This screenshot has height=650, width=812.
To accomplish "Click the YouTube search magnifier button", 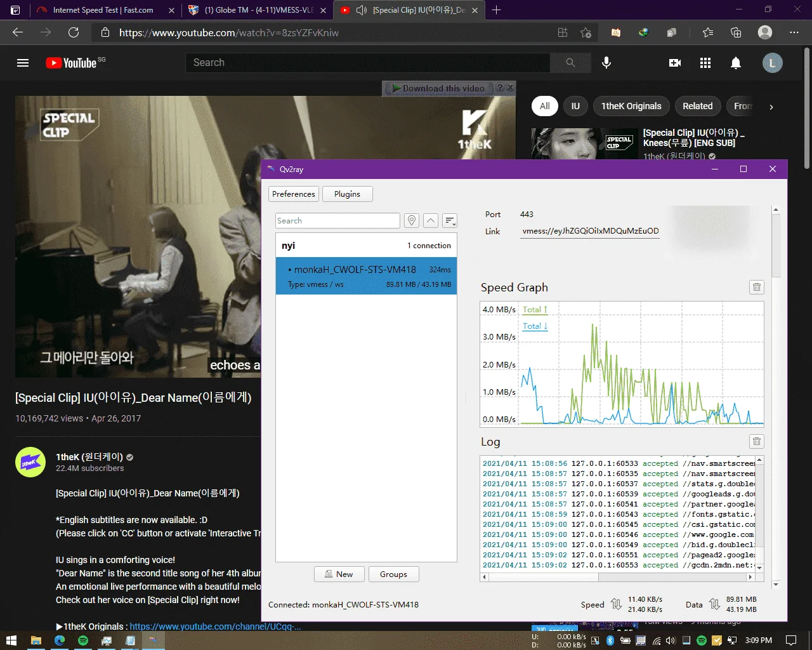I will (570, 63).
